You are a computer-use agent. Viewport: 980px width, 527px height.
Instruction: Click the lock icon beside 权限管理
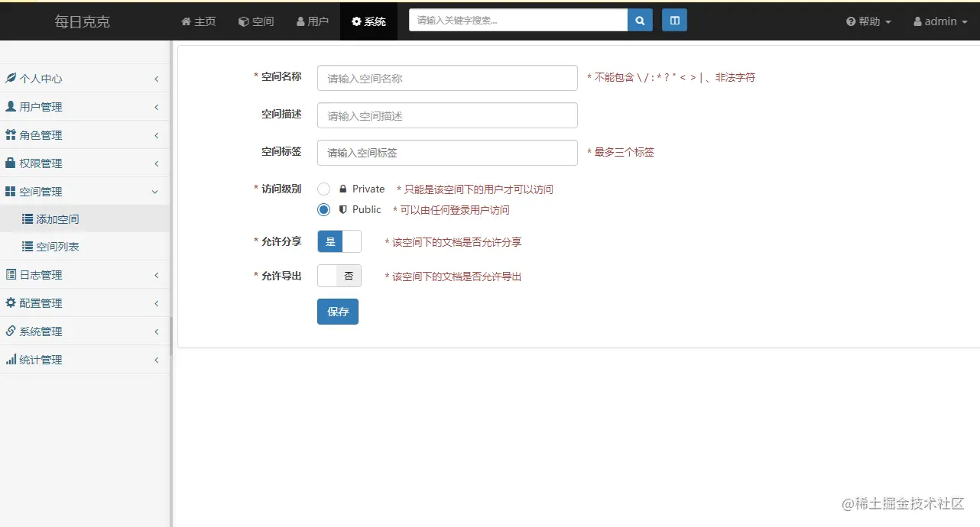tap(11, 163)
